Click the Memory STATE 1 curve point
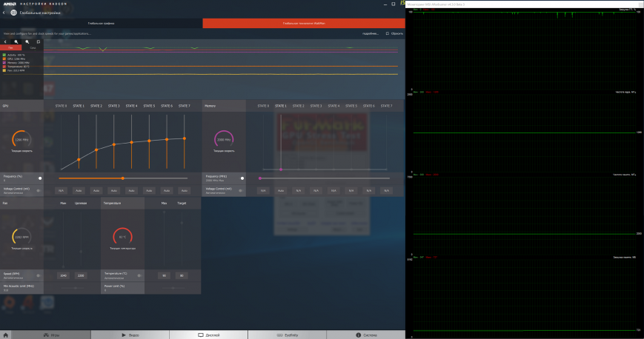 pyautogui.click(x=281, y=169)
